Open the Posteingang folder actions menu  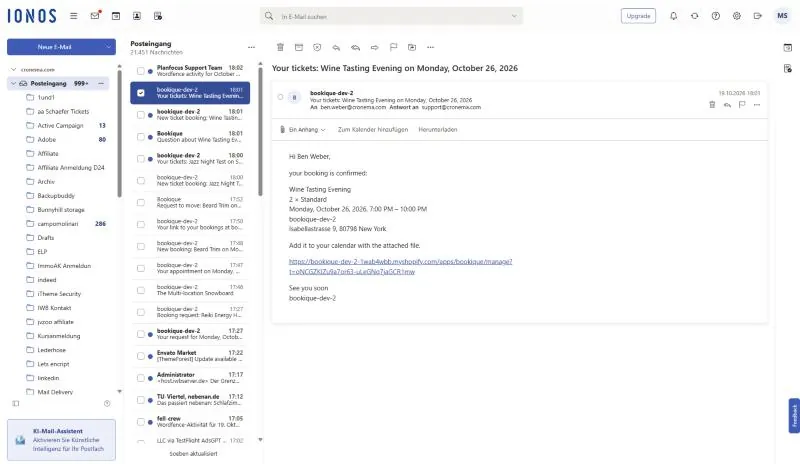point(101,83)
